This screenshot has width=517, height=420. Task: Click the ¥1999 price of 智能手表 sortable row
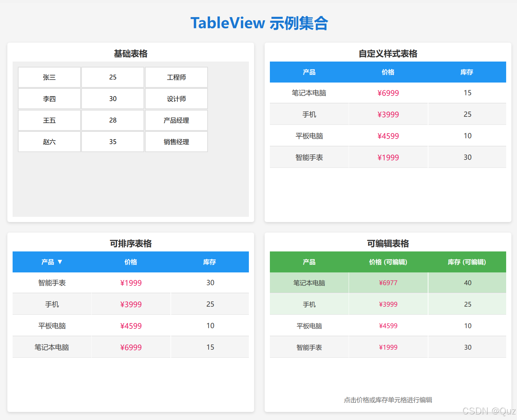click(131, 283)
